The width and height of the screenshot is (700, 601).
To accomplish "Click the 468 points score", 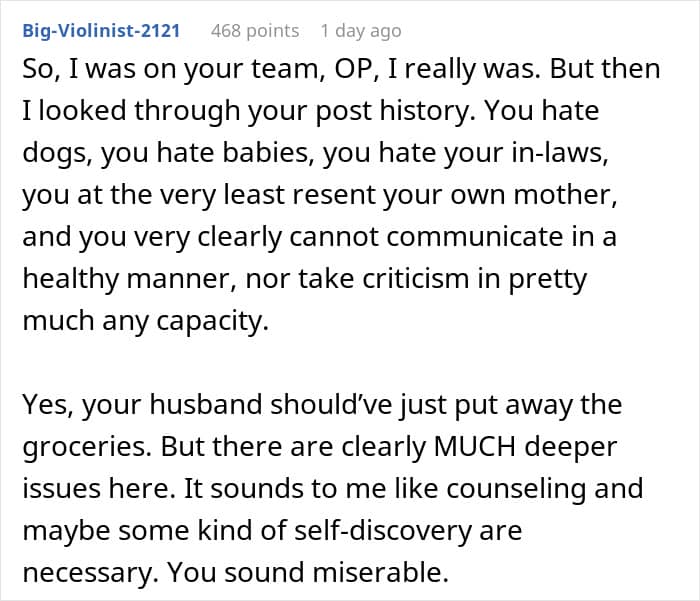I will coord(255,31).
